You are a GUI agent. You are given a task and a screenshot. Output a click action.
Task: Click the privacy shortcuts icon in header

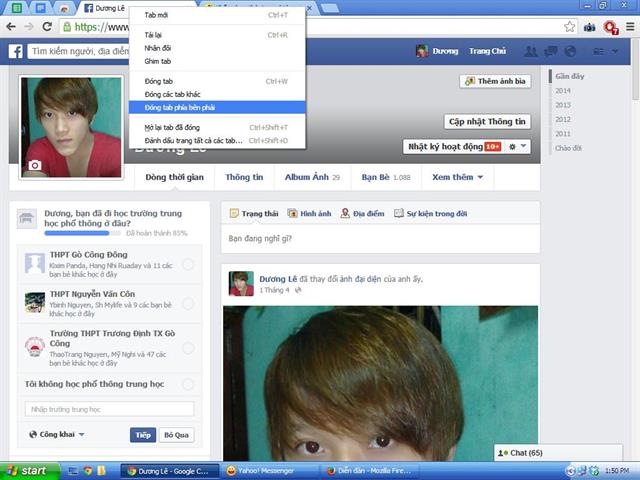pyautogui.click(x=598, y=51)
